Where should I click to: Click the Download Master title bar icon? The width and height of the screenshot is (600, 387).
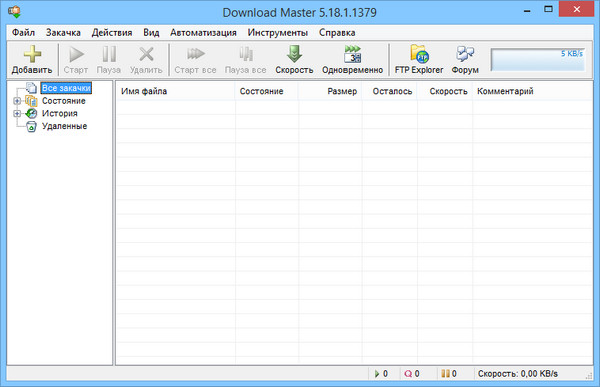pos(15,11)
